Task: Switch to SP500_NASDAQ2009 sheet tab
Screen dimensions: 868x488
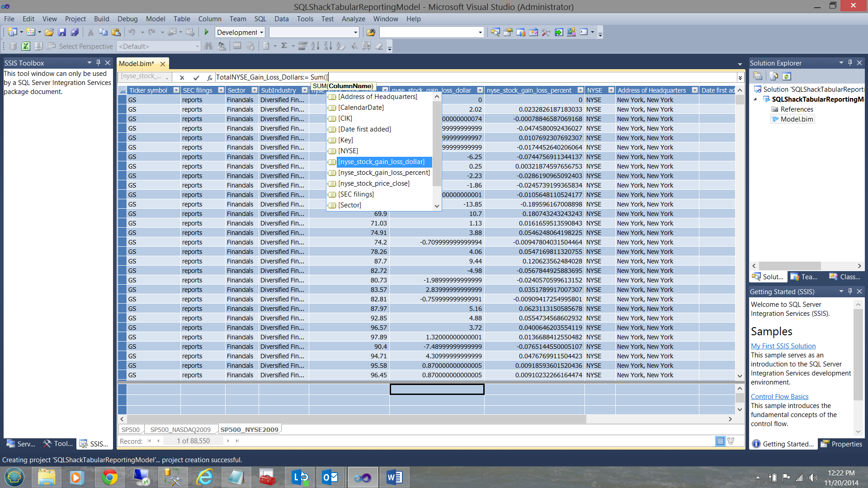Action: 180,429
